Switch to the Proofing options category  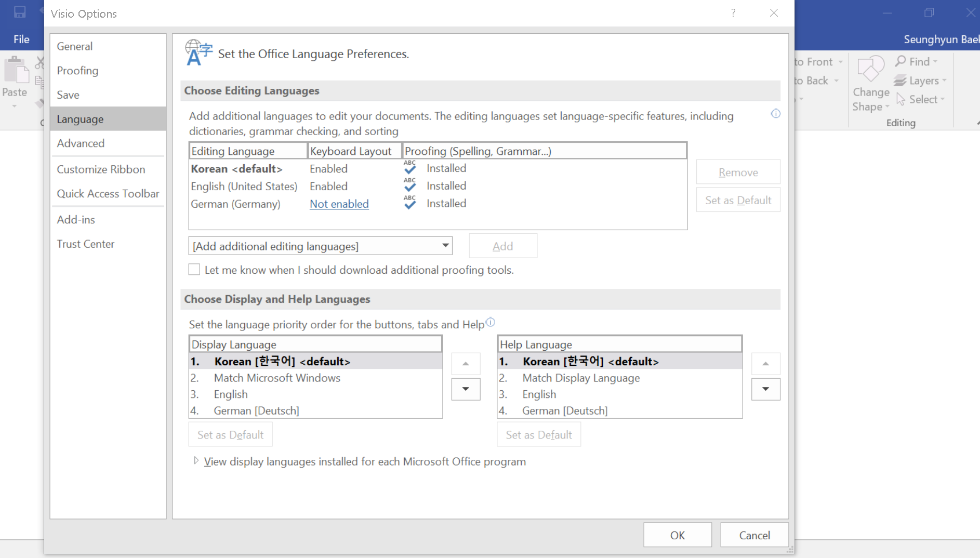(x=77, y=71)
